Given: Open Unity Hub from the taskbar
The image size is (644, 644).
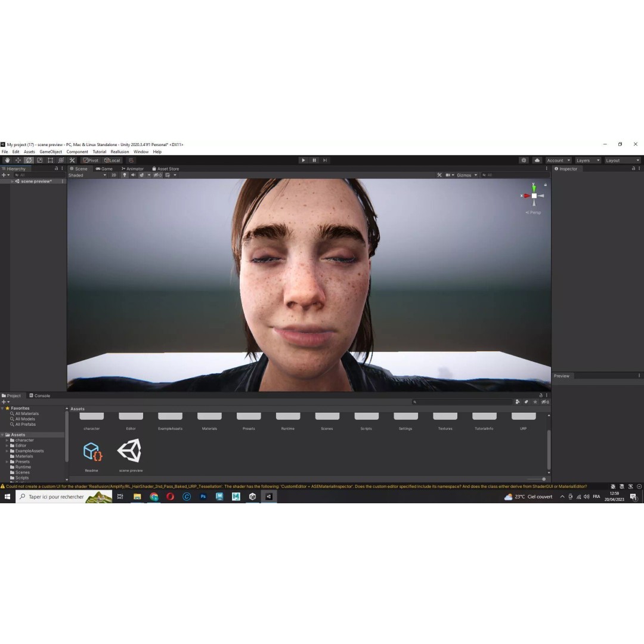Looking at the screenshot, I should 252,497.
